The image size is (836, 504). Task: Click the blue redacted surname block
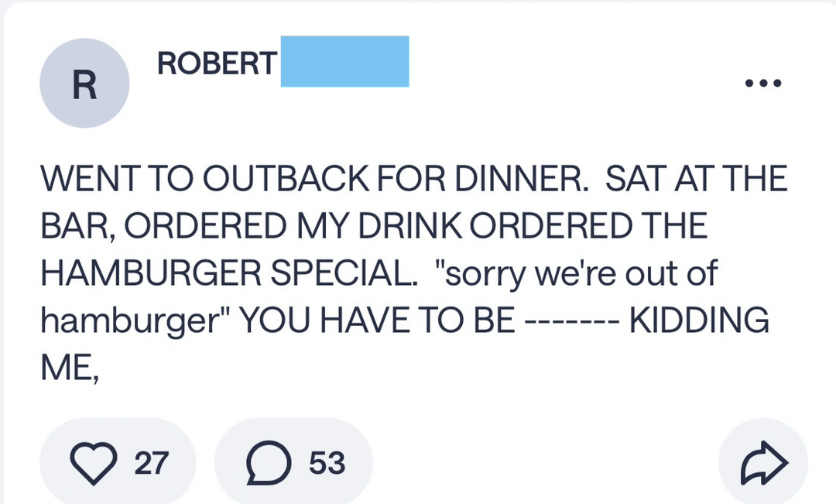point(344,61)
